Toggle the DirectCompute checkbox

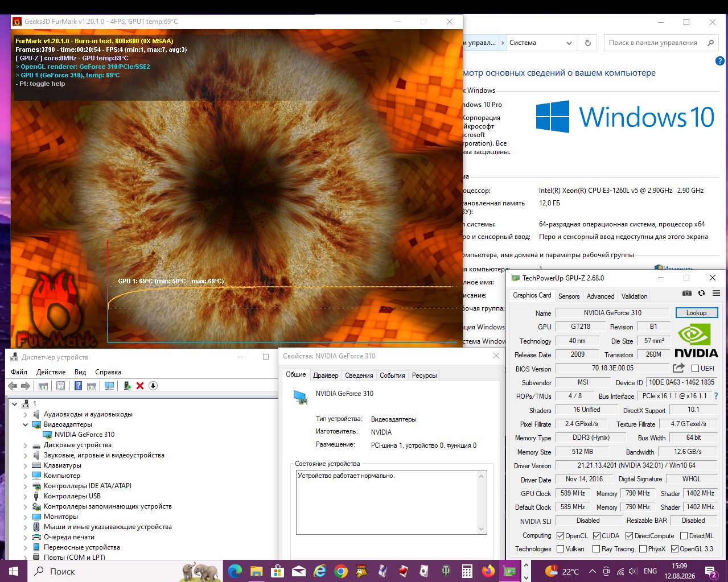630,535
